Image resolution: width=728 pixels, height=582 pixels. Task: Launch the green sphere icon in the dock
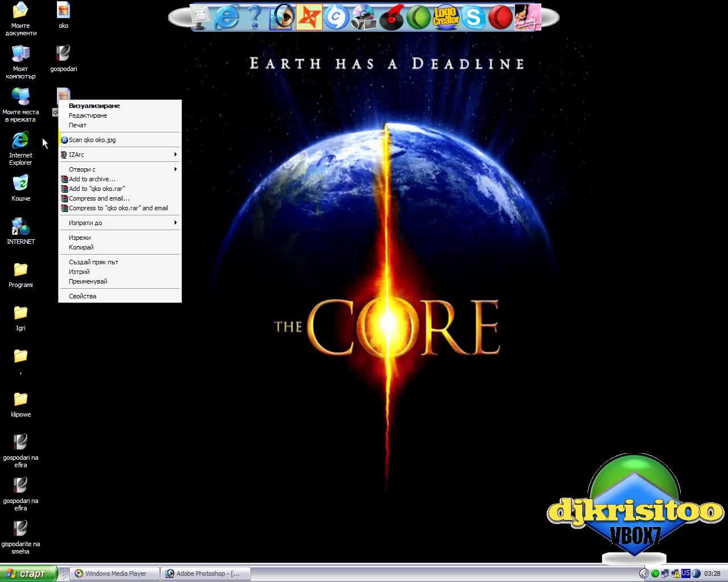point(419,18)
